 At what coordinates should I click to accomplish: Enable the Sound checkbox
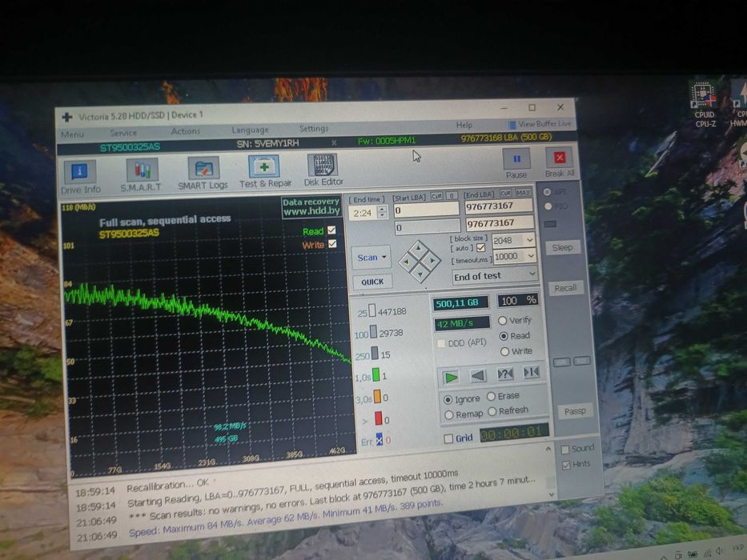565,450
